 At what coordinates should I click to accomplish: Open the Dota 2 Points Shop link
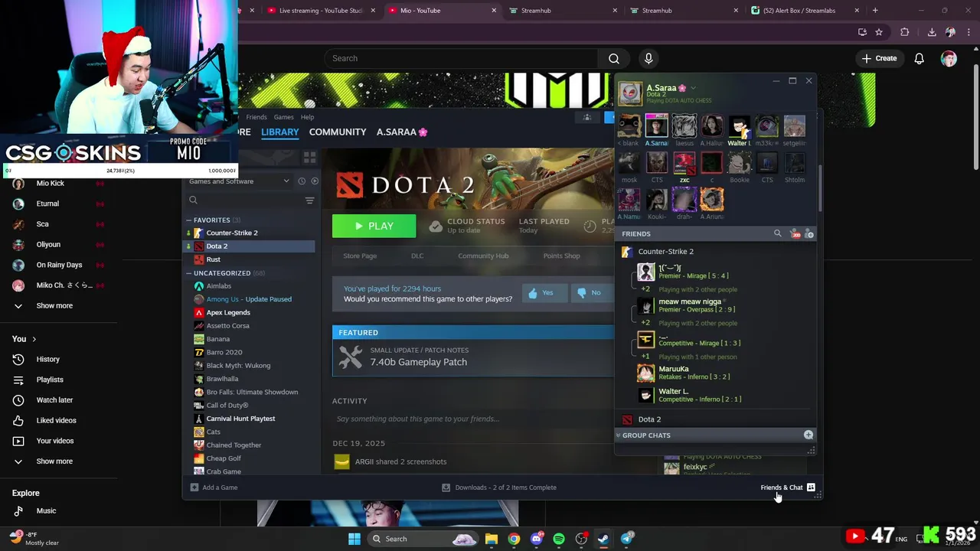pyautogui.click(x=561, y=256)
